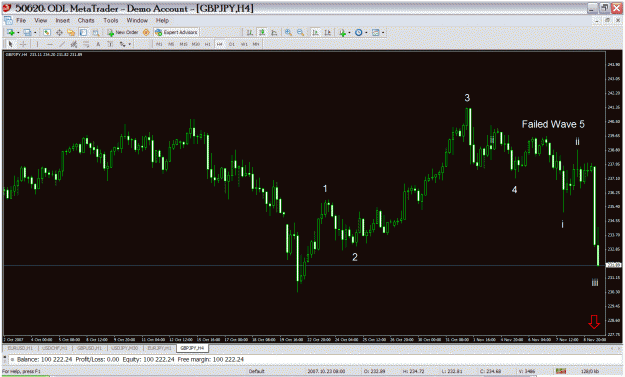Open the Insert menu

click(x=62, y=20)
